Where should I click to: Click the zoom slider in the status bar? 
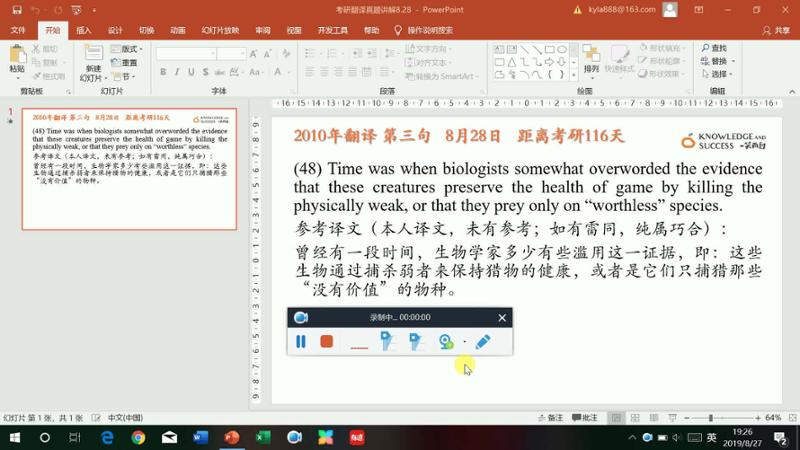point(709,418)
